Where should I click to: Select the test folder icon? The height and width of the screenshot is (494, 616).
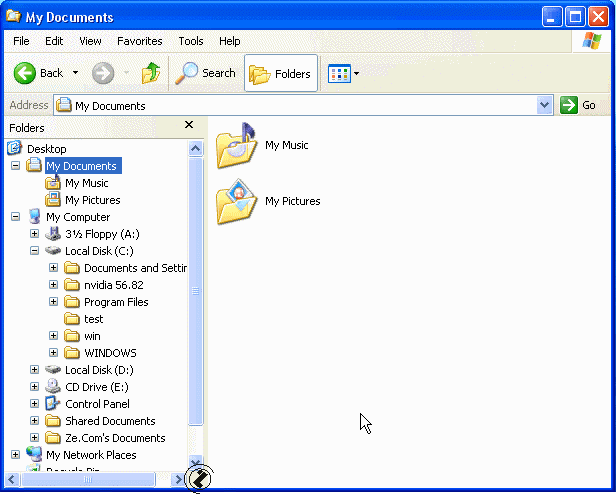(x=72, y=319)
